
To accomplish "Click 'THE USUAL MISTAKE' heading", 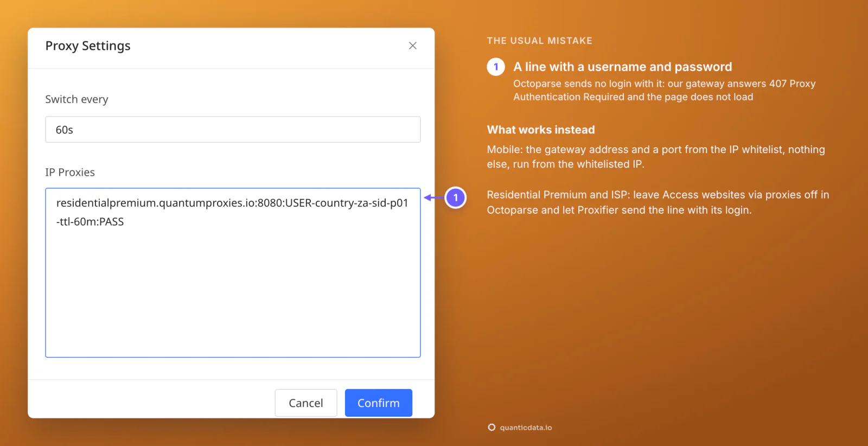I will coord(540,41).
